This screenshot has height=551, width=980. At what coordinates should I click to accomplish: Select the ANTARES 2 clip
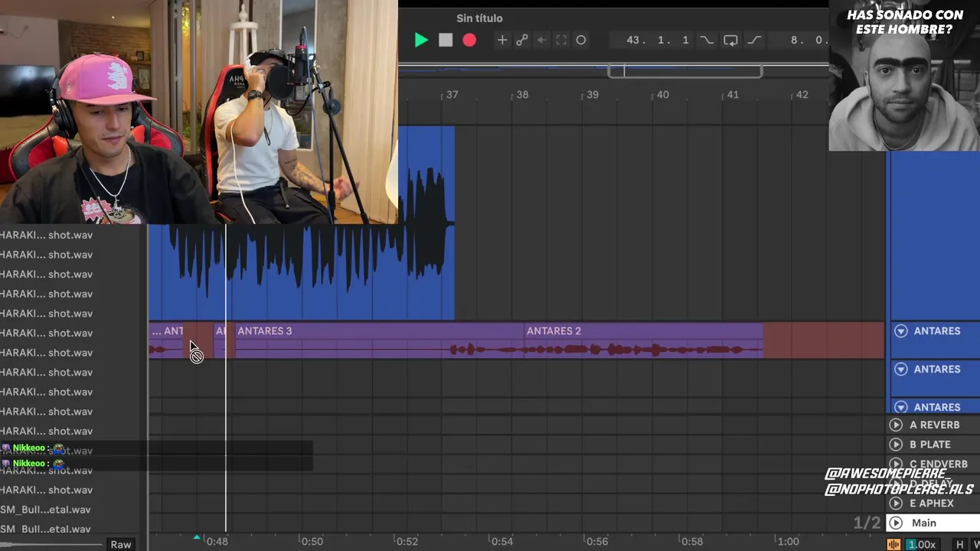(643, 341)
